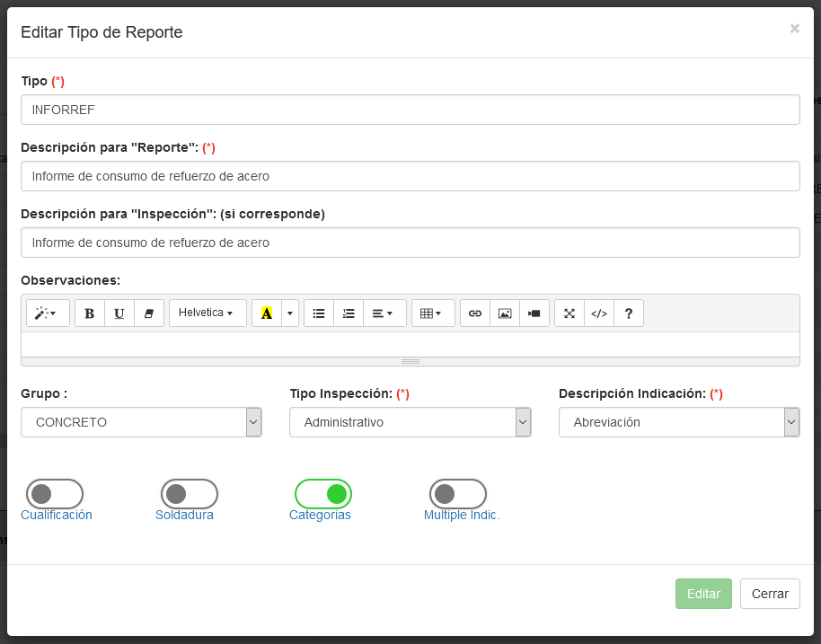The width and height of the screenshot is (821, 644).
Task: Expand the Tipo Inspección dropdown
Action: (x=410, y=422)
